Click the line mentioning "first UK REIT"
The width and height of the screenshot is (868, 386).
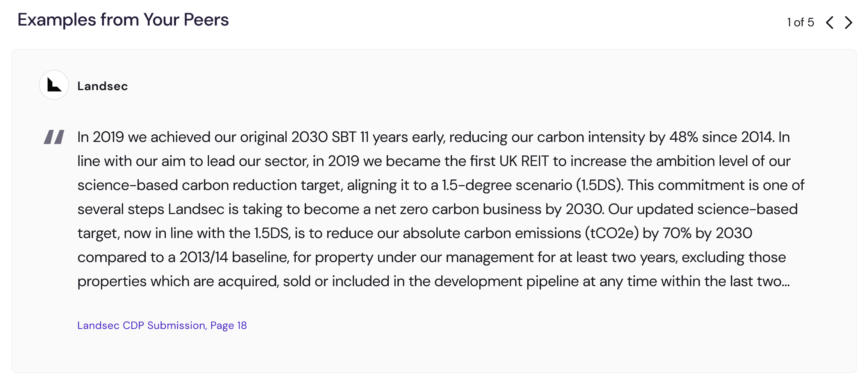[x=434, y=161]
